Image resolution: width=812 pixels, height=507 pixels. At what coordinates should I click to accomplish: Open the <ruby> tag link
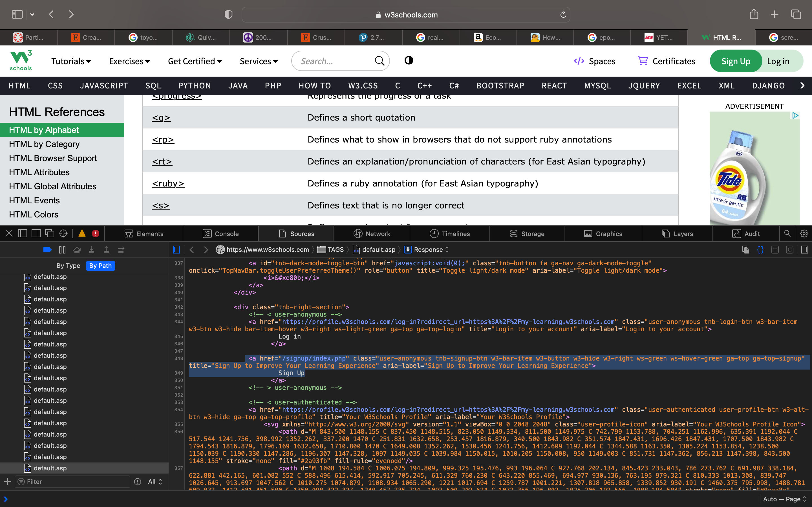[168, 183]
